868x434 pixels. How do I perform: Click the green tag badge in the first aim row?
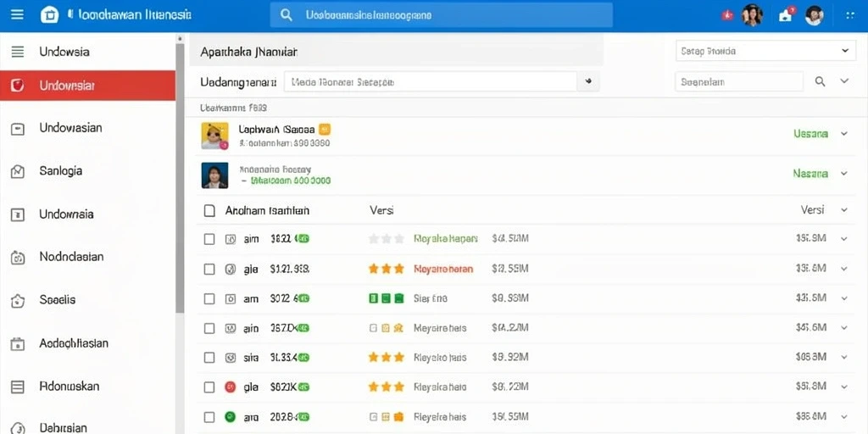pos(303,238)
